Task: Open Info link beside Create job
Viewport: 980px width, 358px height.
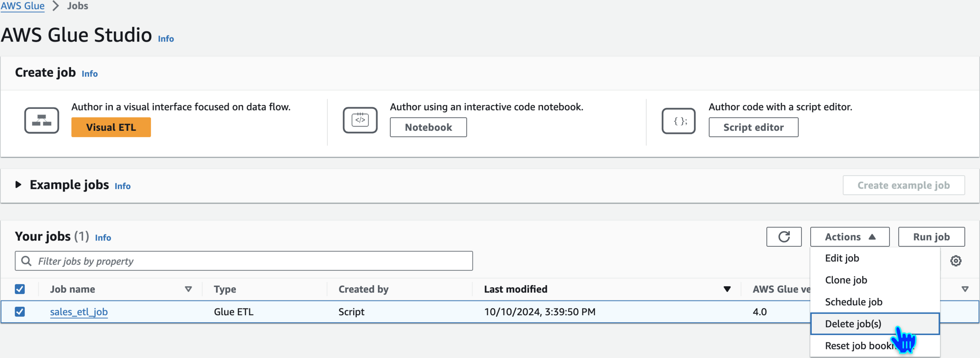Action: [90, 74]
